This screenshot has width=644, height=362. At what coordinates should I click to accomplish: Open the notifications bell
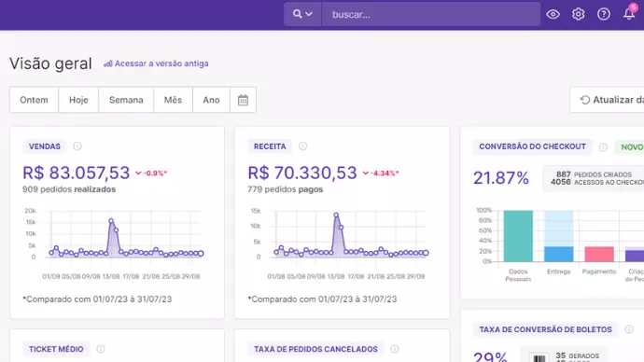(629, 13)
